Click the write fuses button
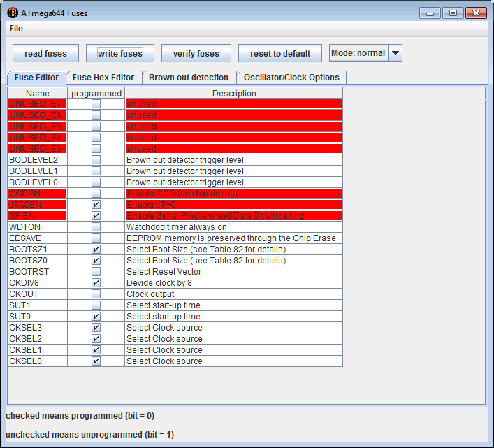Viewport: 494px width, 448px height. point(120,53)
